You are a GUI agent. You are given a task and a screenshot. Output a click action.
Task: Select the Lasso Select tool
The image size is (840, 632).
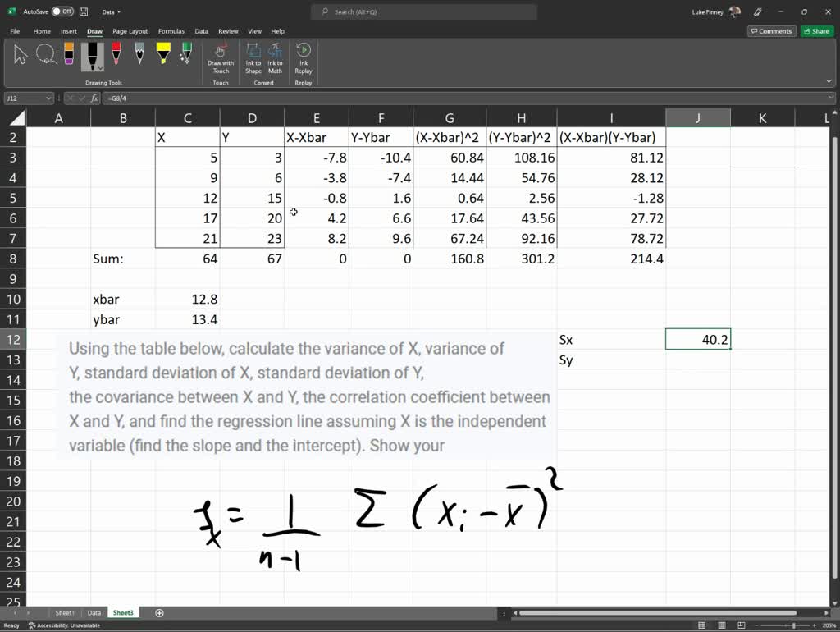pyautogui.click(x=47, y=54)
